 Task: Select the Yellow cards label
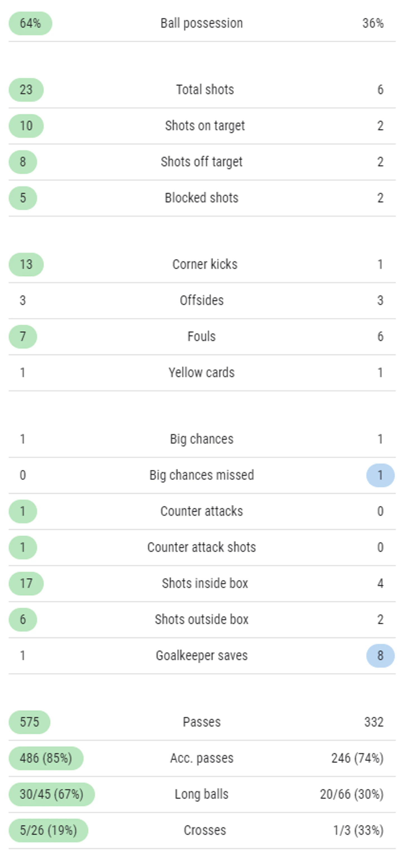click(x=201, y=372)
